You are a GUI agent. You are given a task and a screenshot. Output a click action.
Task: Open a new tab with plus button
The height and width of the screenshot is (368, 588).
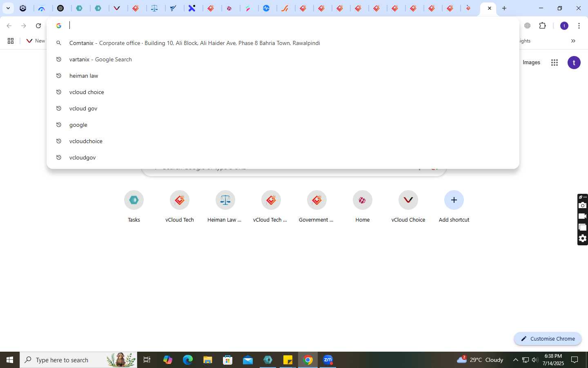click(x=504, y=8)
